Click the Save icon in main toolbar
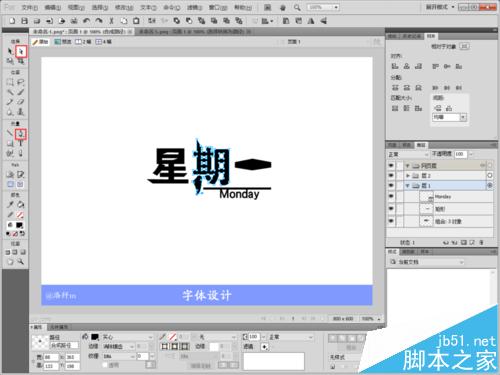500x375 pixels. (24, 21)
